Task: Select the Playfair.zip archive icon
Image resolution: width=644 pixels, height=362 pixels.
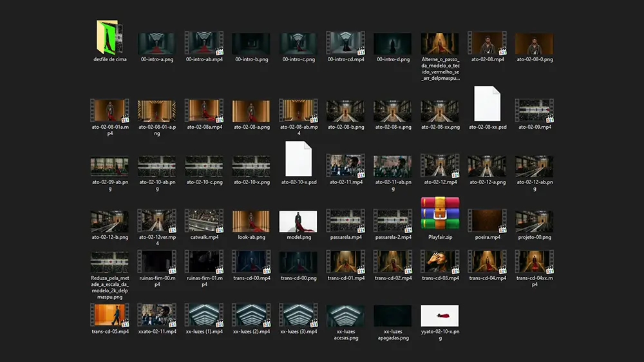Action: click(x=440, y=213)
